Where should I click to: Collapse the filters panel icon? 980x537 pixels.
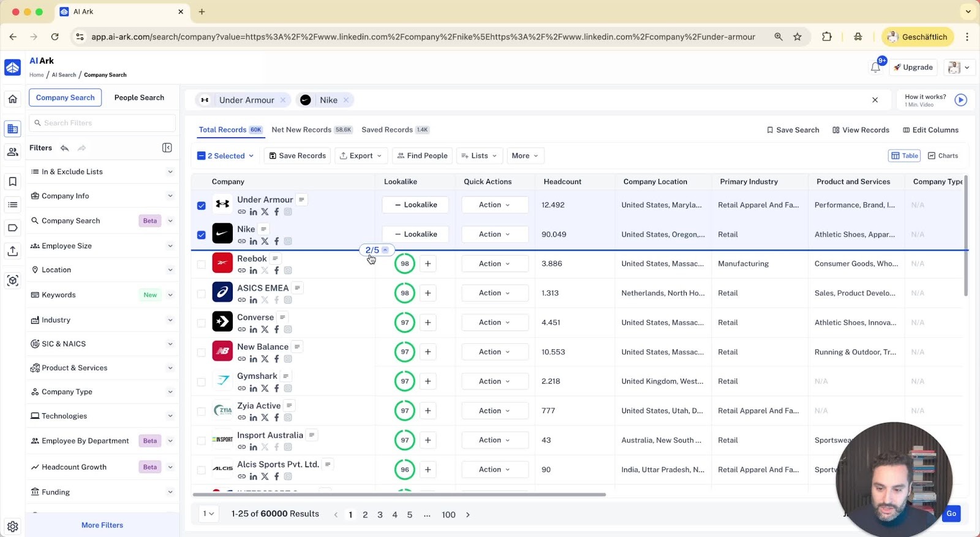pyautogui.click(x=167, y=148)
